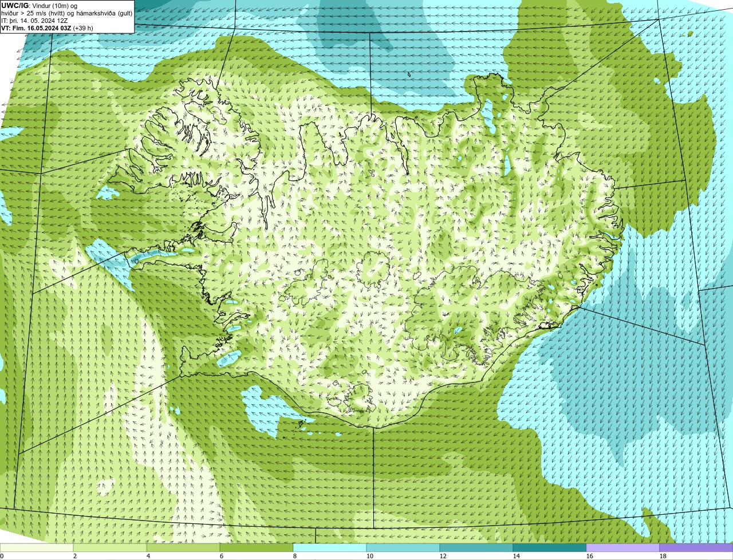Click the 'UWC/IG: Vindur (10m) og' title line
Screen dimensions: 733x560
click(40, 6)
